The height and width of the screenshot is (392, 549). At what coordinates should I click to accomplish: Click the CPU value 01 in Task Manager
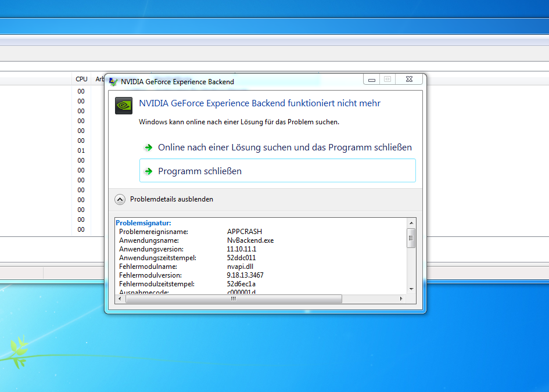(81, 150)
